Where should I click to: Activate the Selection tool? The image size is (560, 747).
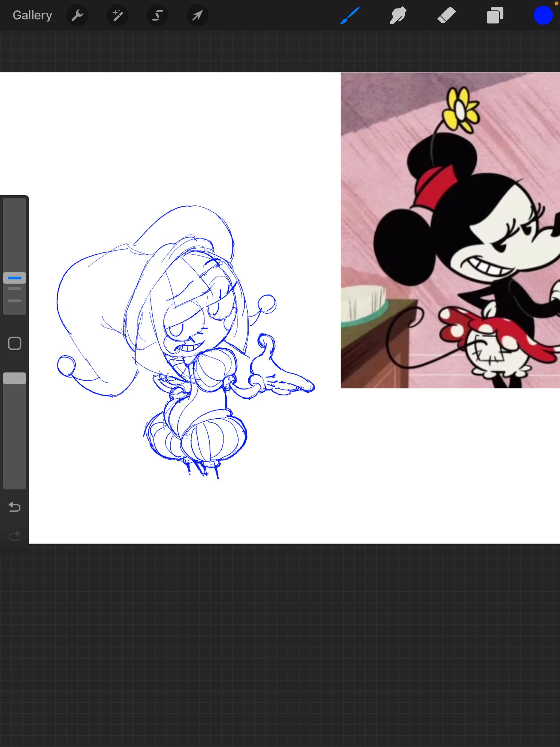157,15
